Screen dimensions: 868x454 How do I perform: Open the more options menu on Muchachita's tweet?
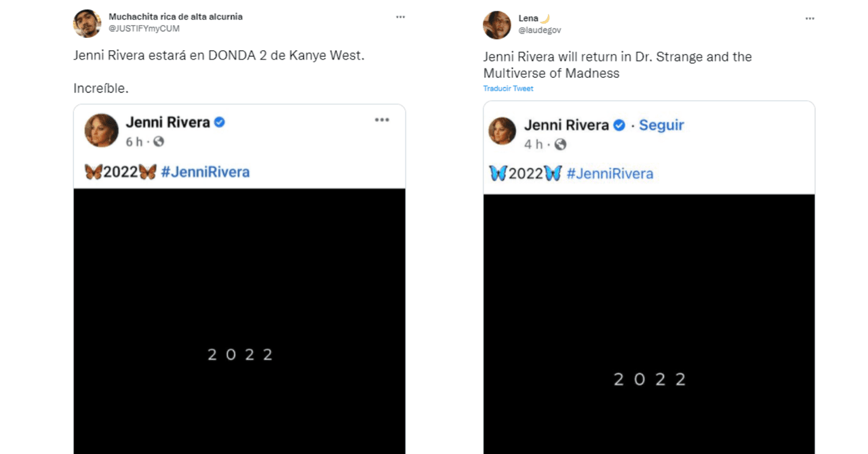point(400,16)
